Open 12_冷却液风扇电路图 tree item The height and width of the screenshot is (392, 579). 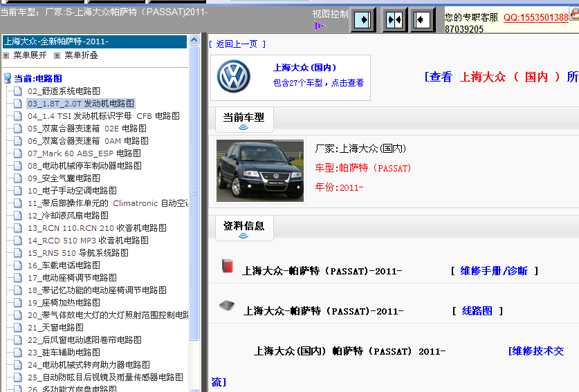click(x=68, y=216)
